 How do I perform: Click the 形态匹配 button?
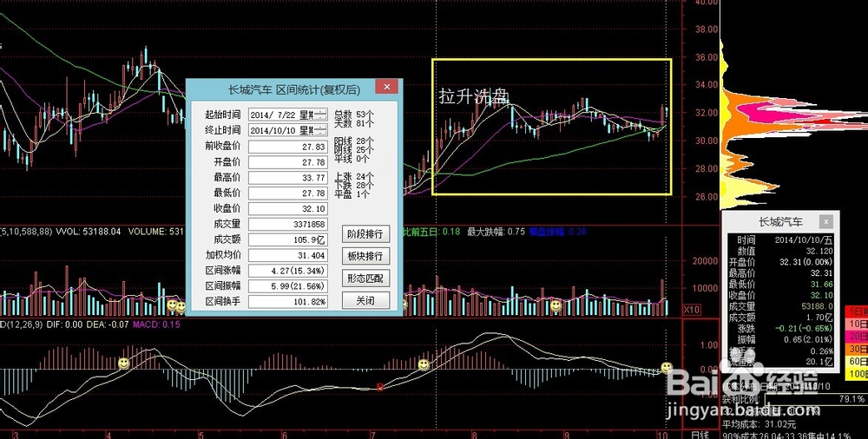click(x=365, y=278)
